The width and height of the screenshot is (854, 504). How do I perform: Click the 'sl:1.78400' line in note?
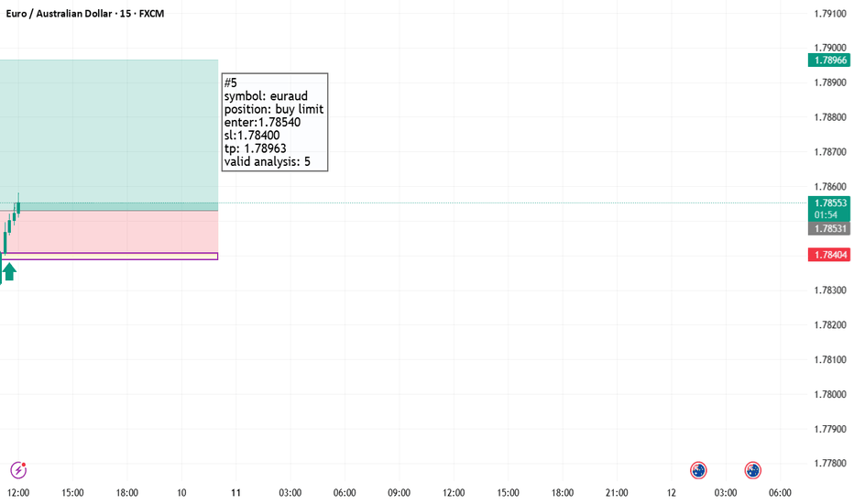[252, 135]
